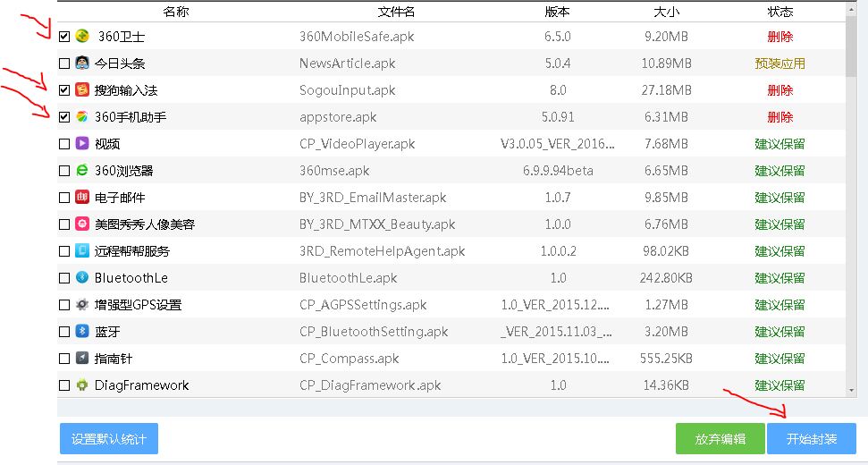
Task: Select the BY_3RD_MTXX_Beauty.apk file name
Action: pos(377,224)
